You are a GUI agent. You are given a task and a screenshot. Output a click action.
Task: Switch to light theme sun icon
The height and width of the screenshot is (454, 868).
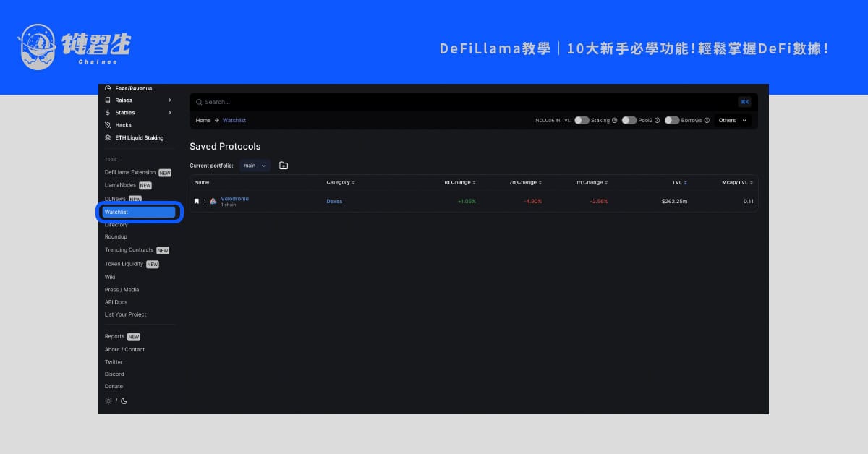pos(109,401)
